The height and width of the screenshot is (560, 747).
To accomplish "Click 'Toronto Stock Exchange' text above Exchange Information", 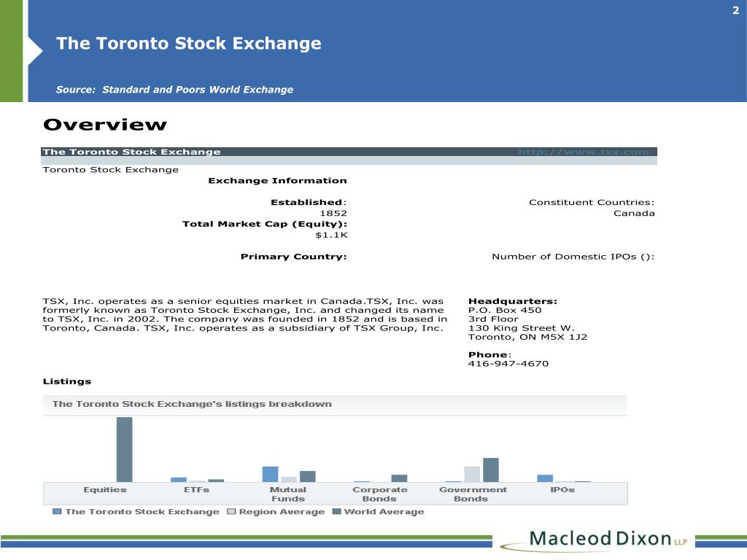I will point(111,170).
